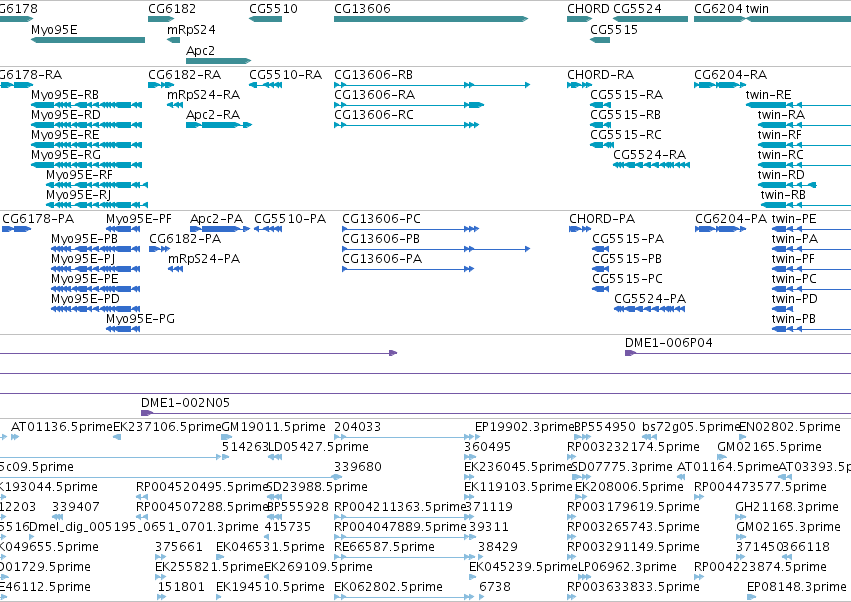Select the CG6182 gene label
Image resolution: width=851 pixels, height=602 pixels.
172,8
